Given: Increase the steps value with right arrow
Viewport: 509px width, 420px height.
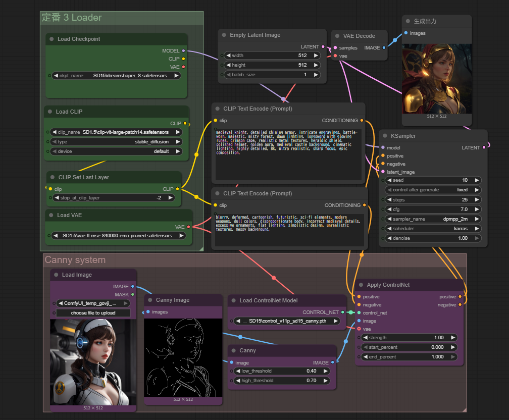Looking at the screenshot, I should (x=477, y=200).
